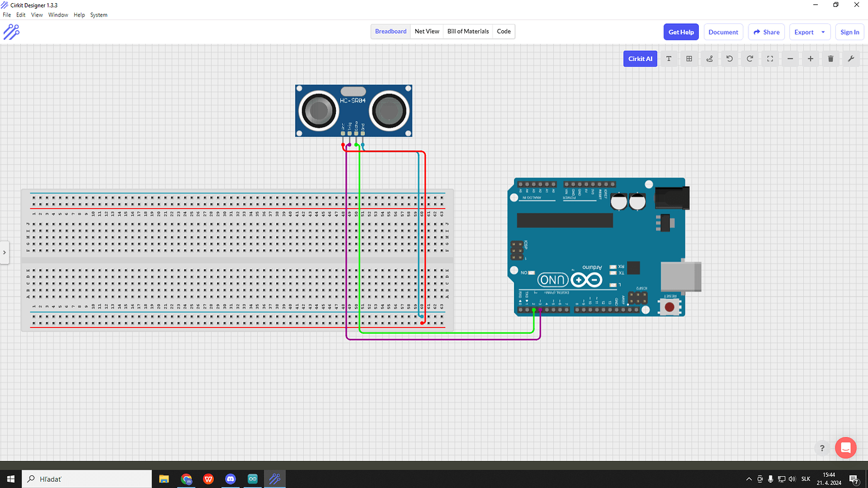
Task: Open the View menu
Action: tap(36, 14)
